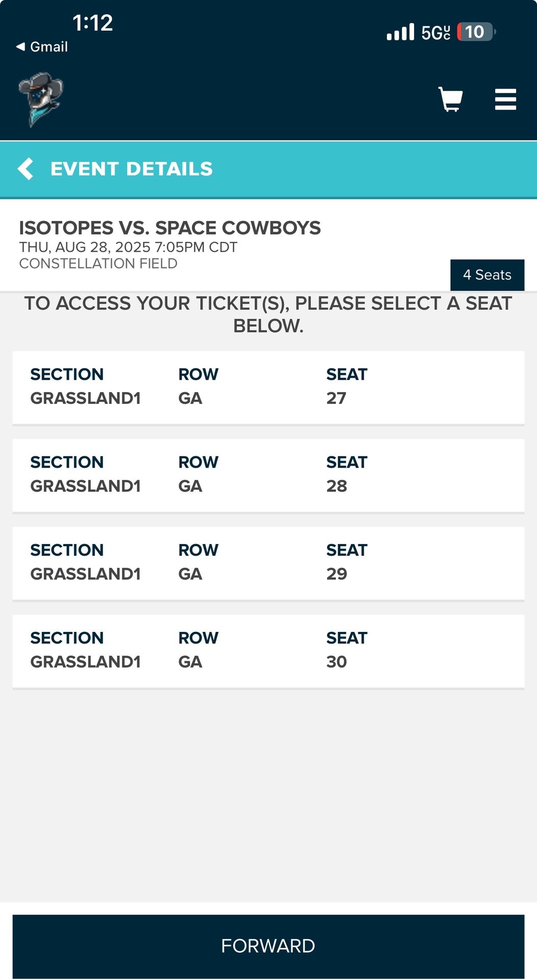Viewport: 537px width, 980px height.
Task: Tap the select-a-seat instruction text
Action: [268, 314]
